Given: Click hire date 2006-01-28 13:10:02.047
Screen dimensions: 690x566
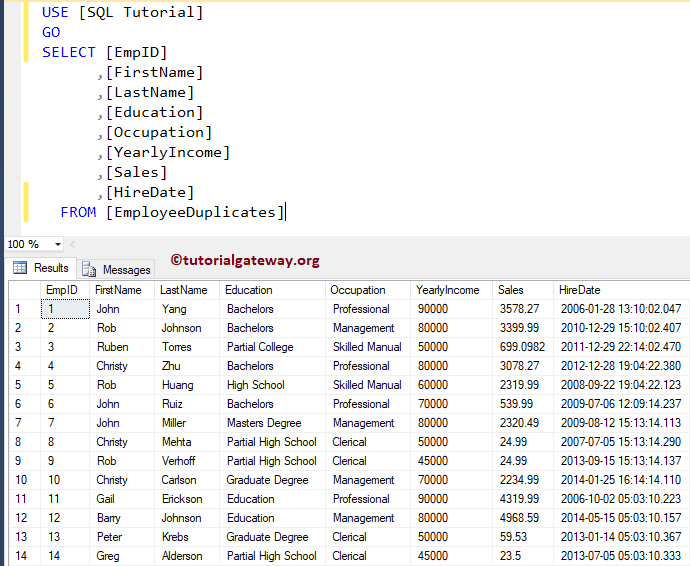Looking at the screenshot, I should point(621,309).
